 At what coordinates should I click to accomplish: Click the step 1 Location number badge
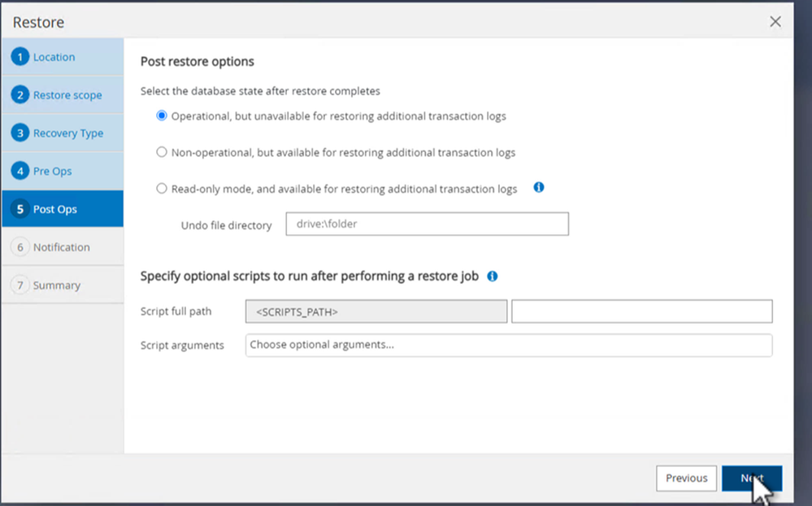click(22, 57)
